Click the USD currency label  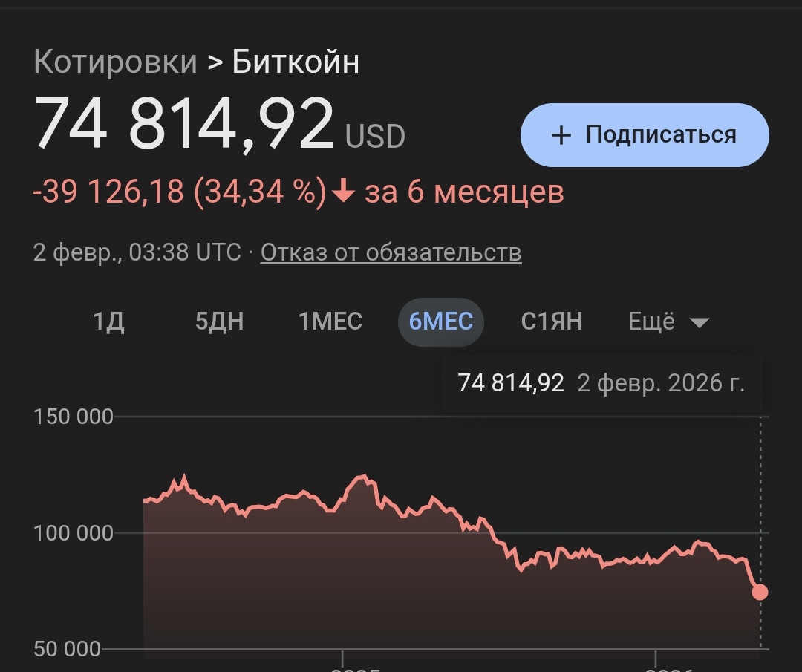(375, 137)
